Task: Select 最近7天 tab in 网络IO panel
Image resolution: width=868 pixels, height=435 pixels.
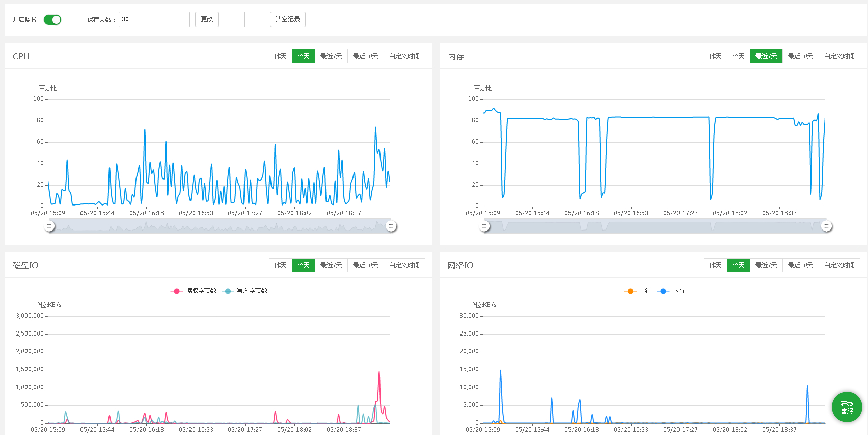Action: tap(766, 265)
